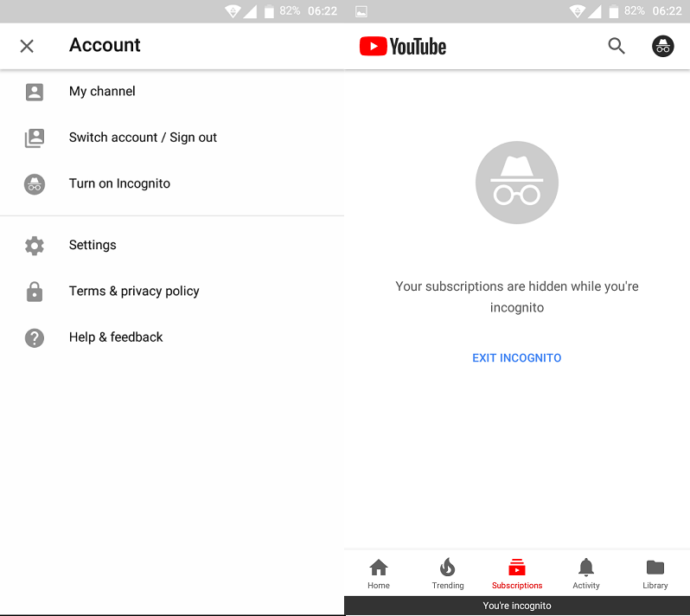Click the question mark help icon
The image size is (690, 616).
point(35,338)
